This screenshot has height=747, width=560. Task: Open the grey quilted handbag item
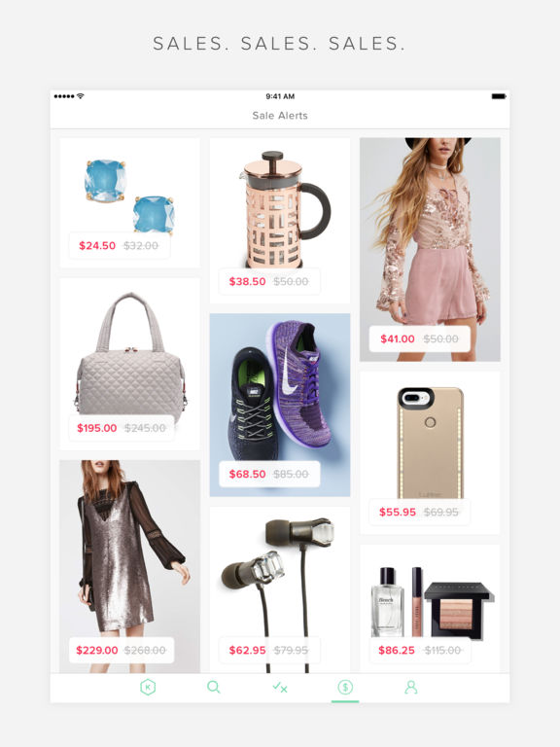pyautogui.click(x=129, y=364)
